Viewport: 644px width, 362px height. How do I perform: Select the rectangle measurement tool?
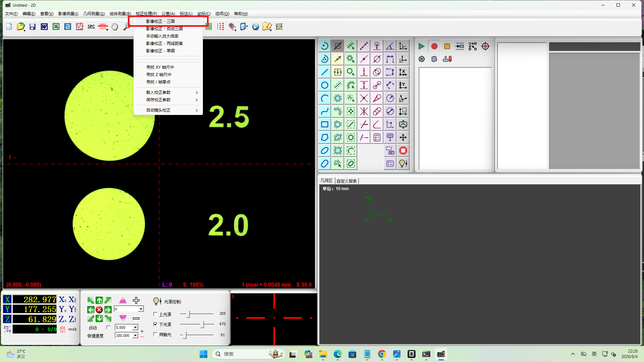324,124
